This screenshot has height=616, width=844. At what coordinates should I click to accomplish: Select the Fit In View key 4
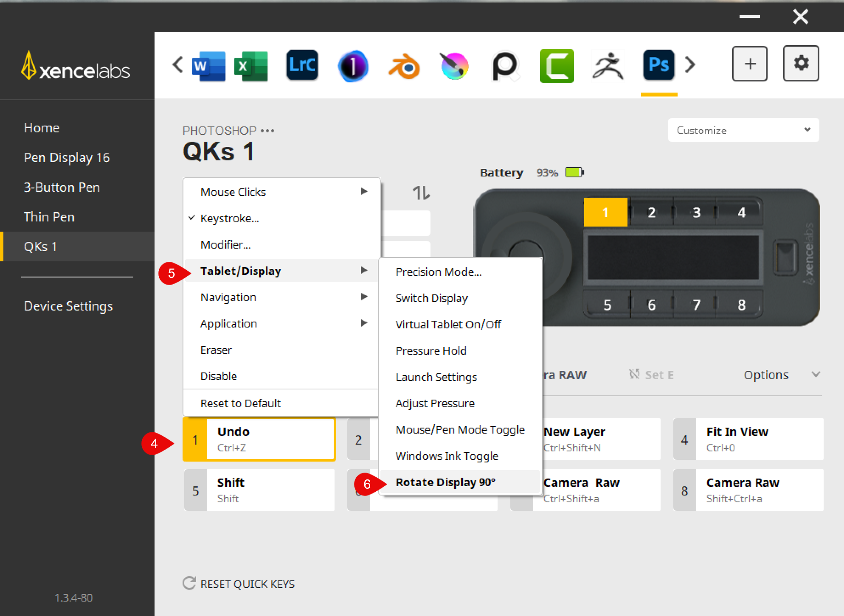[748, 439]
